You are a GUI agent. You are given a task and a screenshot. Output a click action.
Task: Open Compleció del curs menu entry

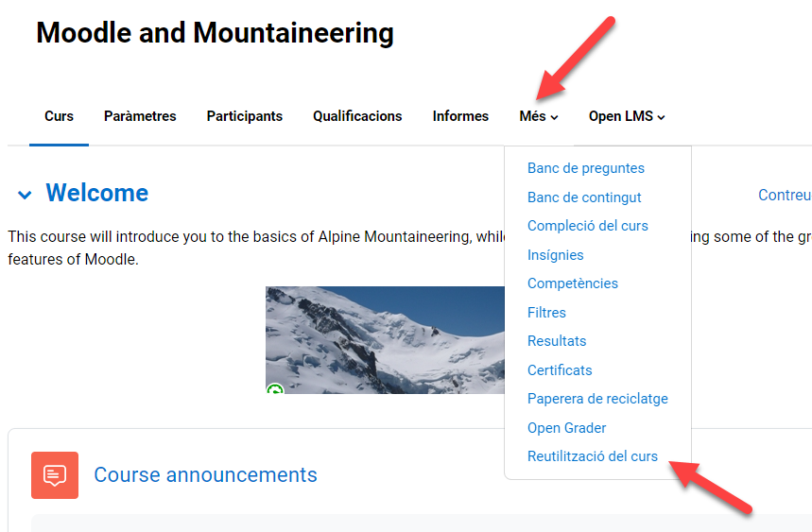(588, 226)
